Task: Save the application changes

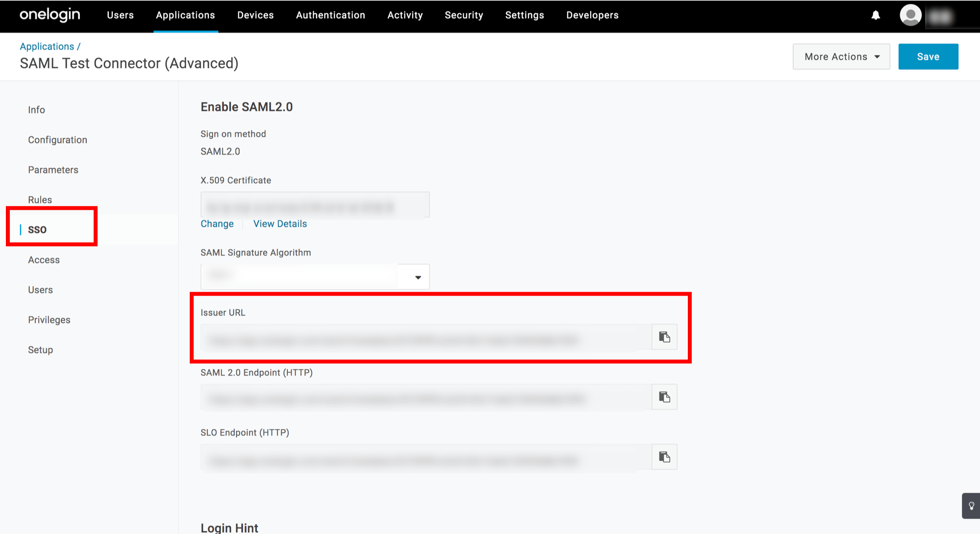Action: (x=928, y=56)
